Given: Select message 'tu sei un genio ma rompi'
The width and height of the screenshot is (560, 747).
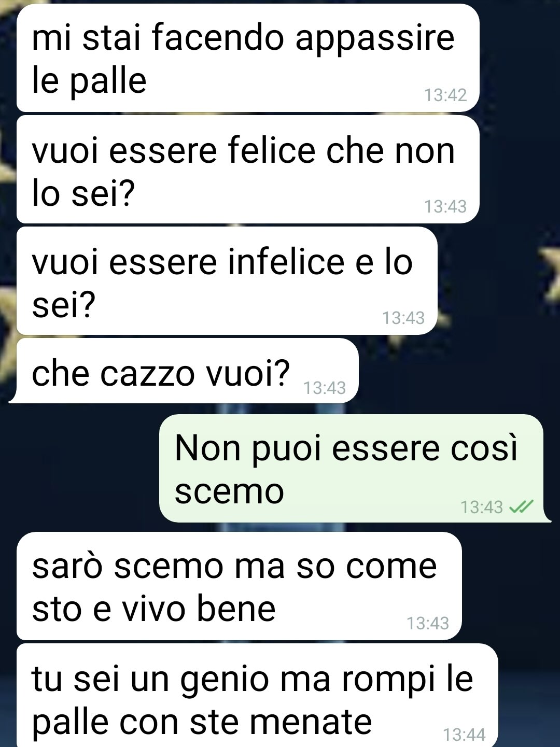Looking at the screenshot, I should click(x=257, y=695).
